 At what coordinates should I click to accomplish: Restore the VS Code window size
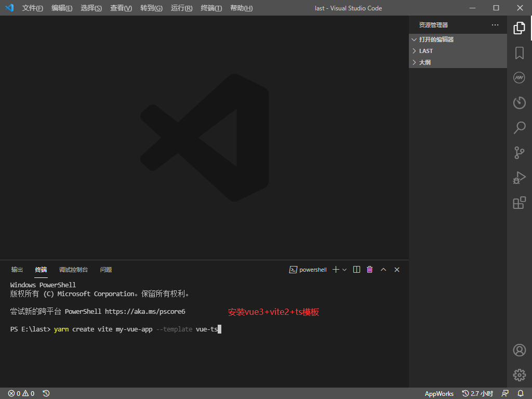(x=496, y=8)
